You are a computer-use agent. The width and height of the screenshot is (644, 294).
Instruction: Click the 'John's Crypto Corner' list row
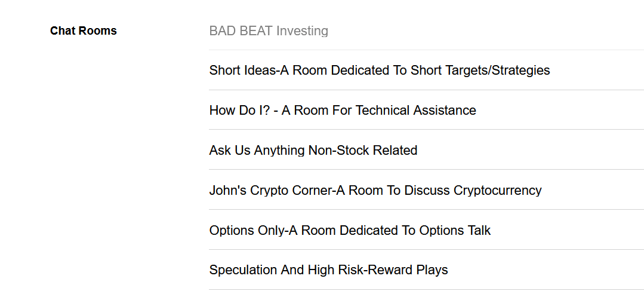(x=426, y=190)
